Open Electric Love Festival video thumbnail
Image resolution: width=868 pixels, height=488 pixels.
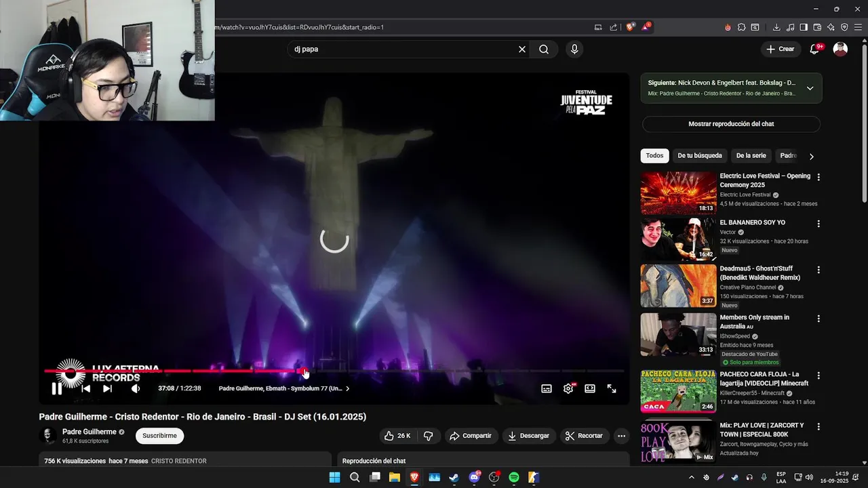click(678, 193)
